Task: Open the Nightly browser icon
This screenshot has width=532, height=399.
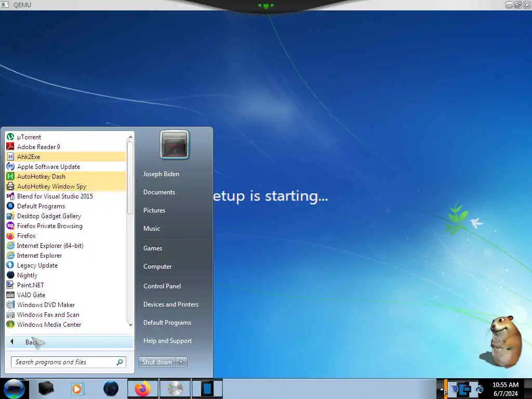Action: point(10,275)
